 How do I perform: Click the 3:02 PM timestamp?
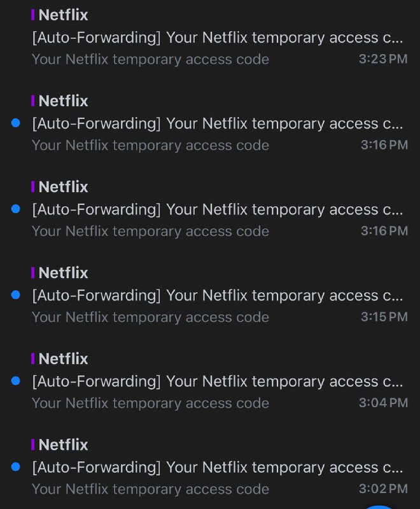(383, 489)
